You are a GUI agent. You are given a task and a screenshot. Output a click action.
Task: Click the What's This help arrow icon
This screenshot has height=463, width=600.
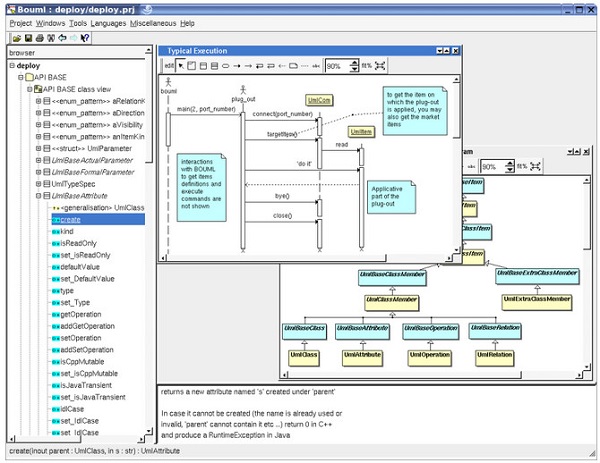point(83,37)
